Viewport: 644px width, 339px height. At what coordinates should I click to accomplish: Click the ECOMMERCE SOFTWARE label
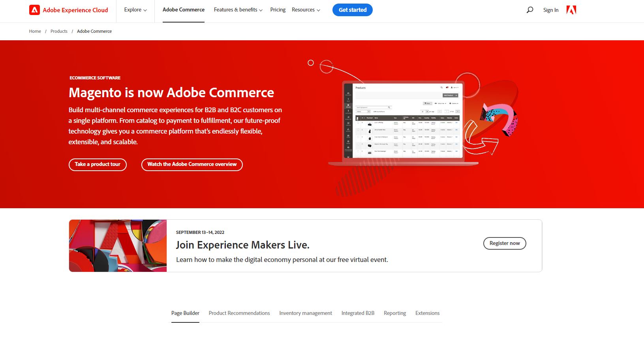pyautogui.click(x=95, y=78)
